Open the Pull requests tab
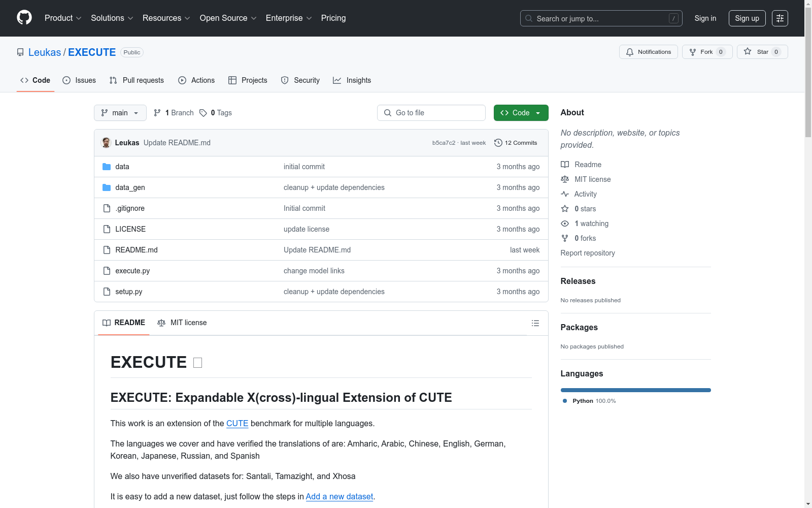Screen dimensions: 812x508 coord(137,80)
